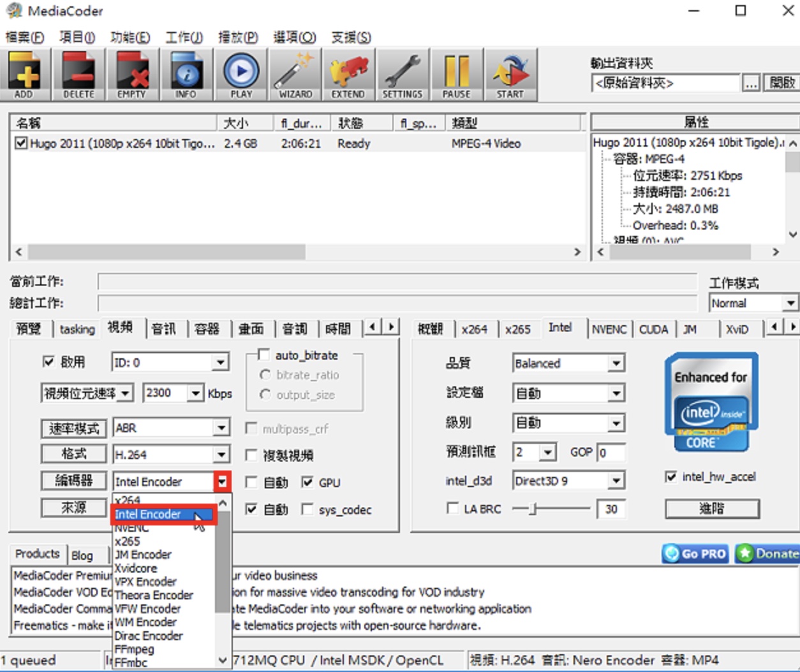Switch to the x264 tab
Viewport: 800px width, 672px height.
(x=475, y=329)
